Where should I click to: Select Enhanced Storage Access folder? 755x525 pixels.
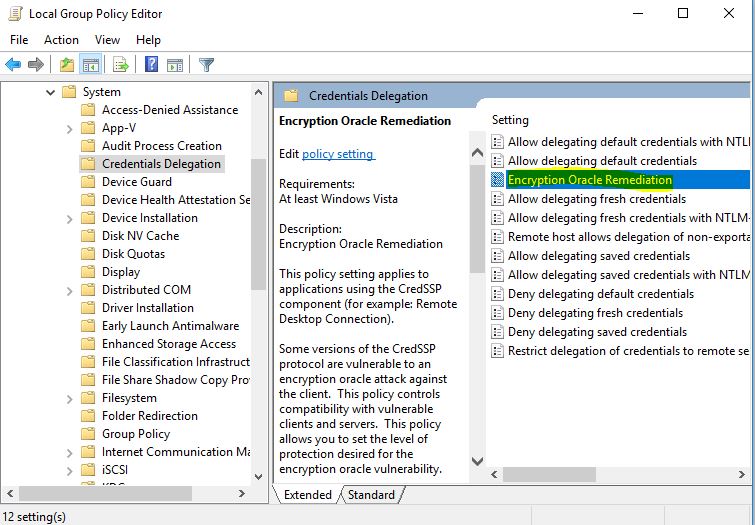coord(169,344)
